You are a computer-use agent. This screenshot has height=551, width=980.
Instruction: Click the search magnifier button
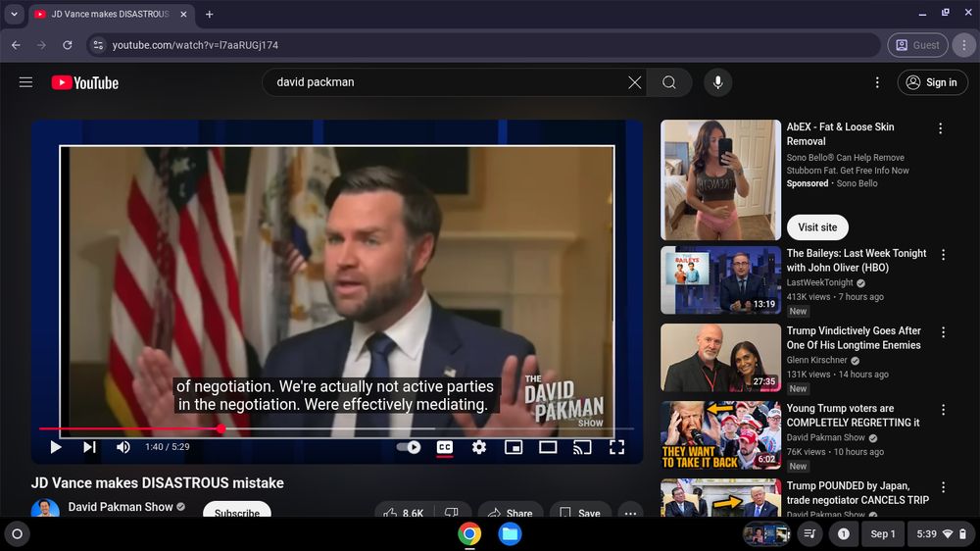pyautogui.click(x=669, y=82)
